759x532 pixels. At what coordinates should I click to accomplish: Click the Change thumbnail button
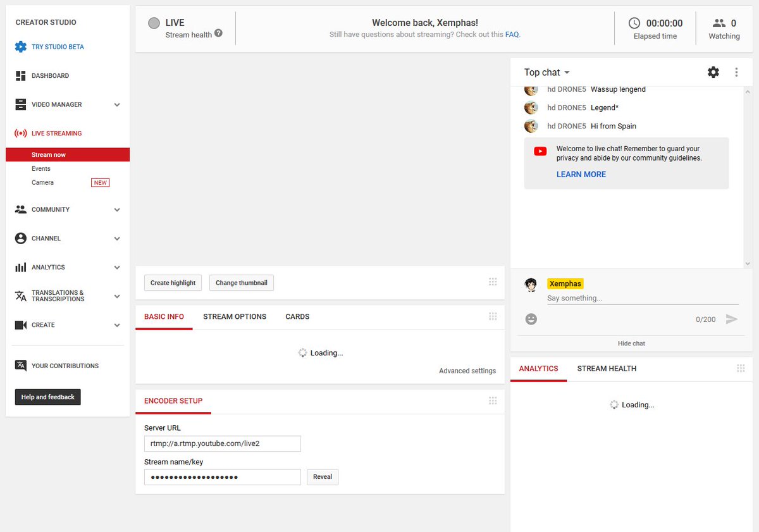242,283
